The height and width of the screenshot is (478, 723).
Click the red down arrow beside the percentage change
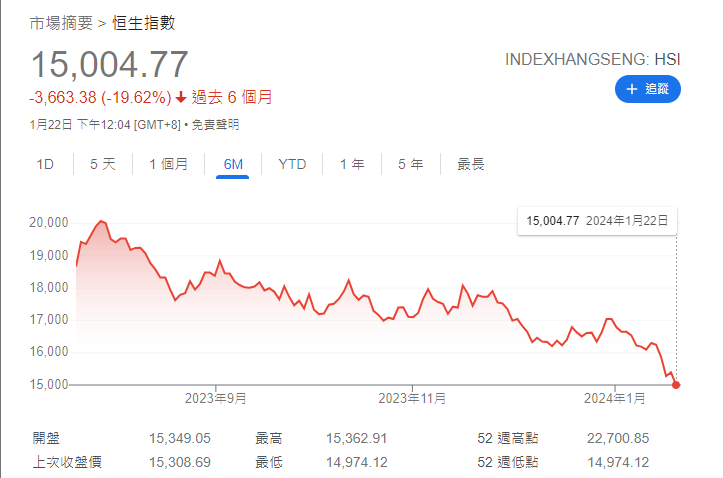tap(180, 98)
